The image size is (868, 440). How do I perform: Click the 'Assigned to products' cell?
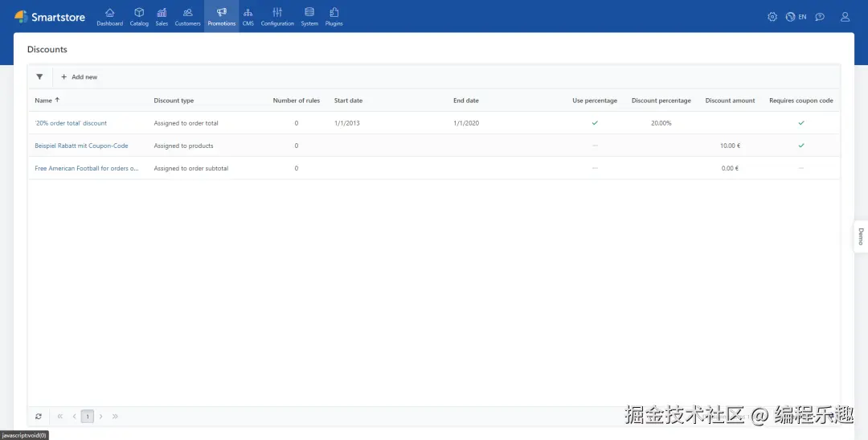[x=183, y=146]
